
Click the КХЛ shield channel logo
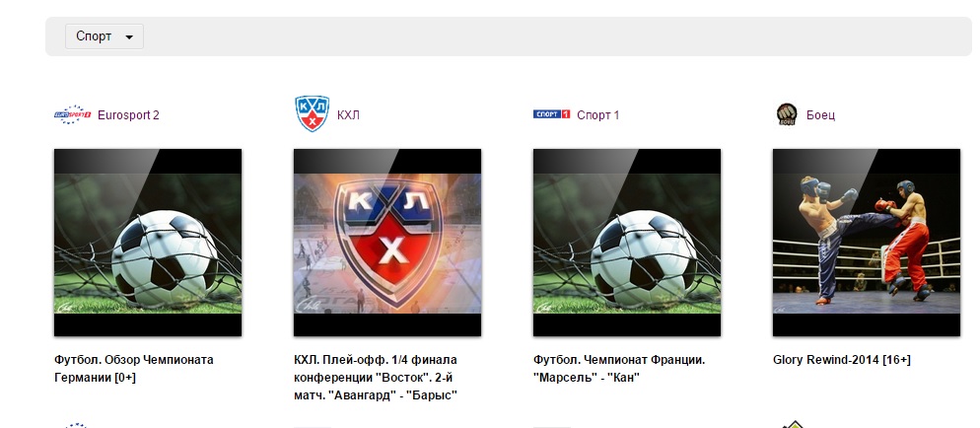312,113
